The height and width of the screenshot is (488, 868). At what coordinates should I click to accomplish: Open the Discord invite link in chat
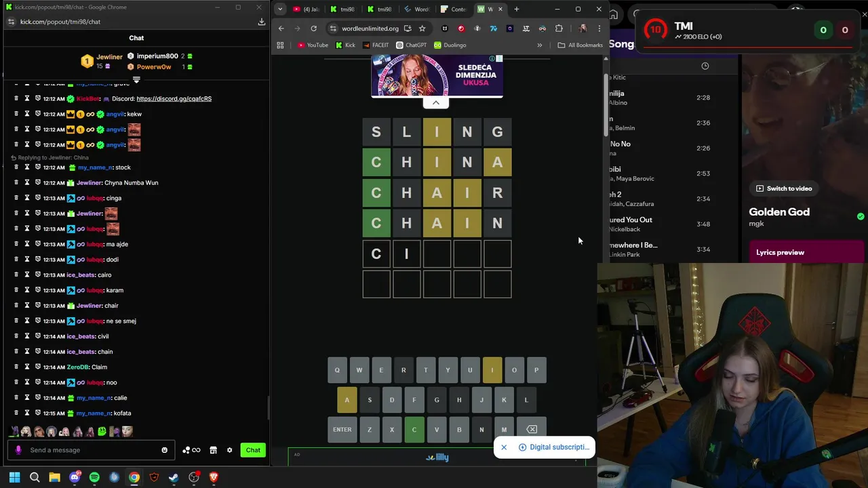(174, 99)
